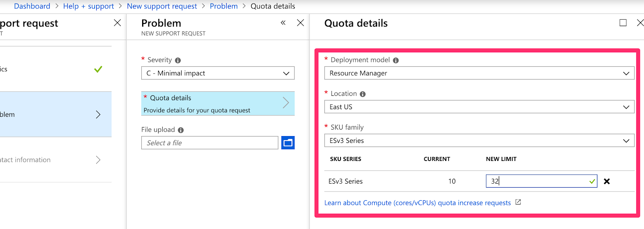This screenshot has height=229, width=644.
Task: Open the Compute quota increase requests link
Action: coord(417,203)
